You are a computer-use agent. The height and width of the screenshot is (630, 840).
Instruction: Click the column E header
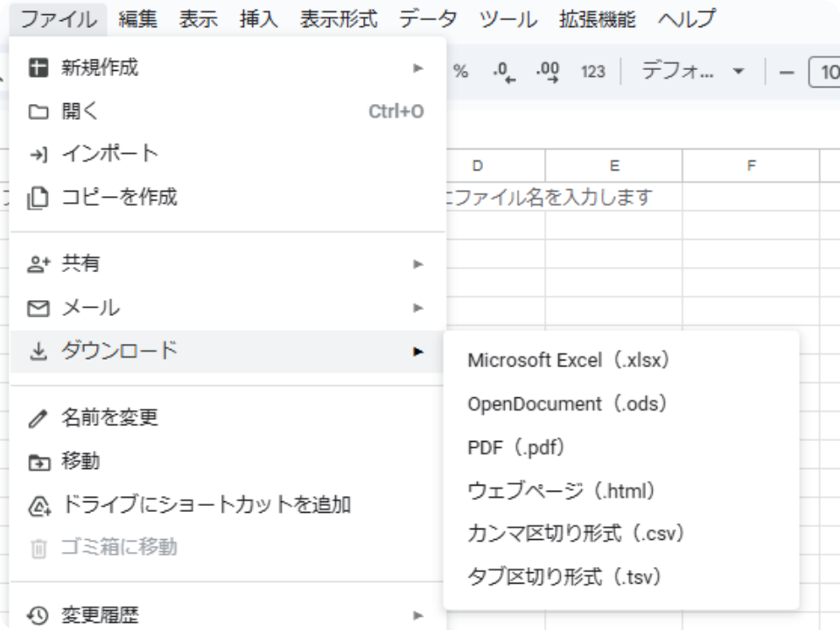[614, 165]
